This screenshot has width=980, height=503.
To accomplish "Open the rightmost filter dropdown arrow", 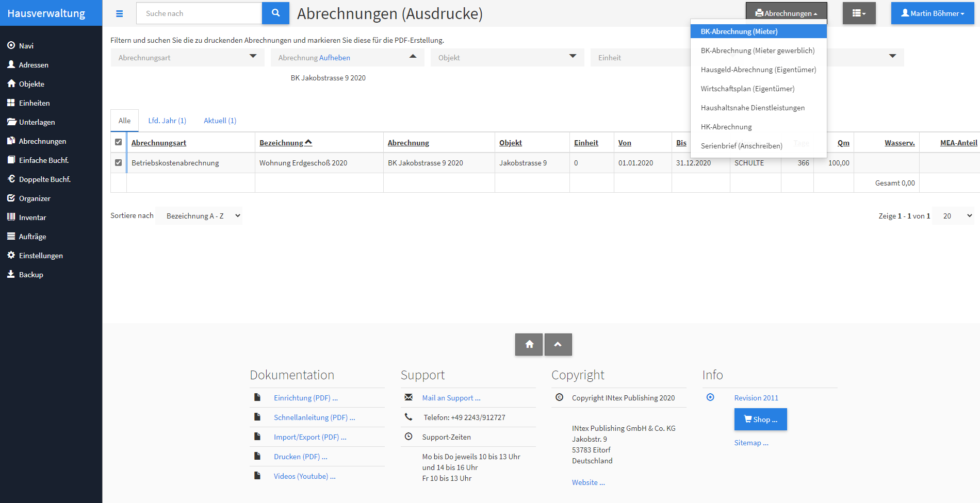I will tap(892, 56).
